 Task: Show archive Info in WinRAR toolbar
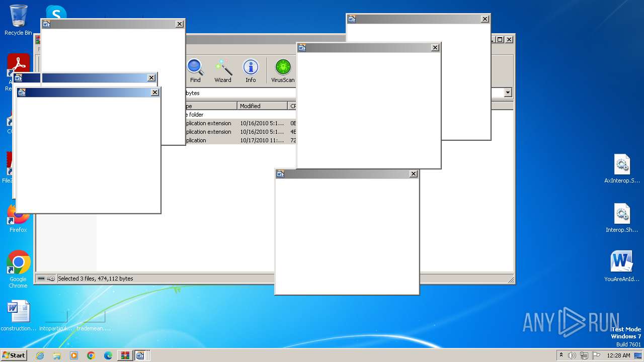click(251, 71)
